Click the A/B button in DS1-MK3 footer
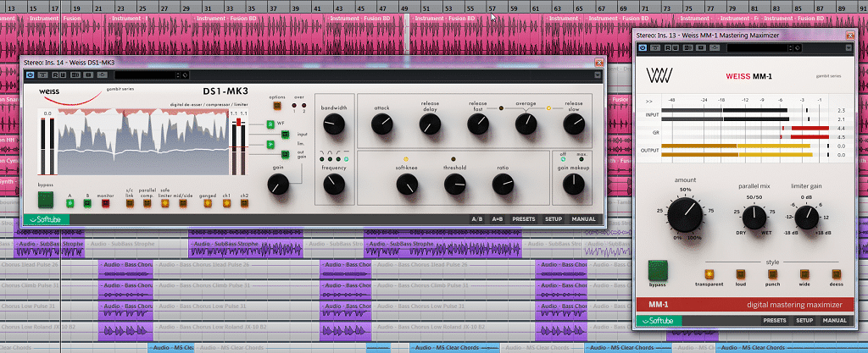This screenshot has width=868, height=353. (x=477, y=219)
